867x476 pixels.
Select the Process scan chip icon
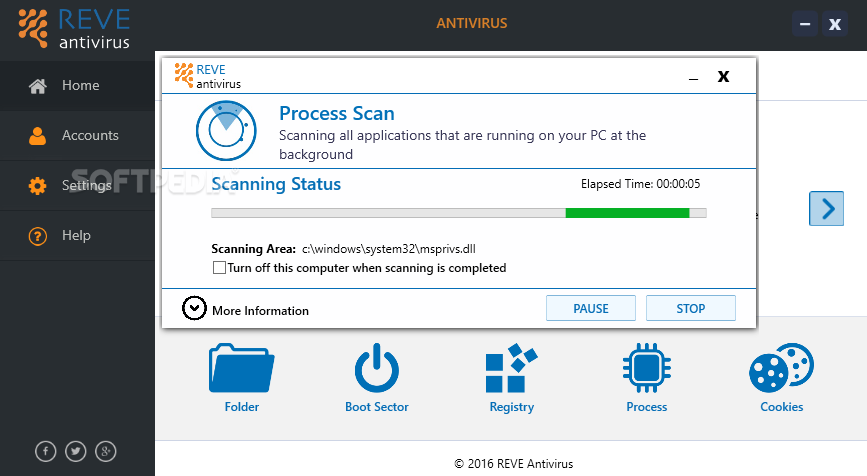click(646, 368)
